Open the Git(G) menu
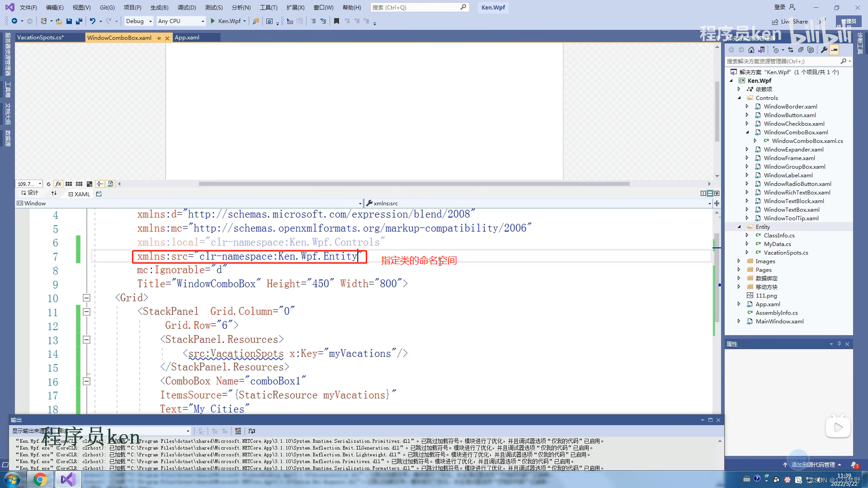This screenshot has width=868, height=488. coord(107,7)
